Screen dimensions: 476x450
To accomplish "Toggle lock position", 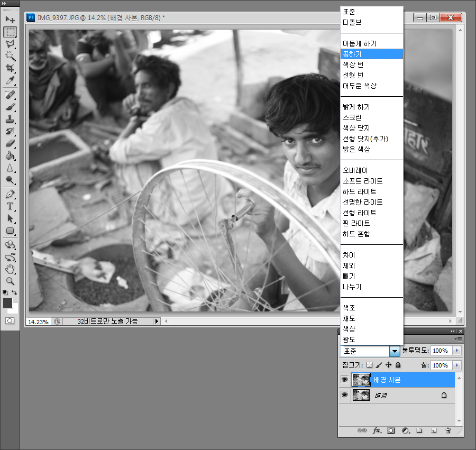I will tap(389, 365).
